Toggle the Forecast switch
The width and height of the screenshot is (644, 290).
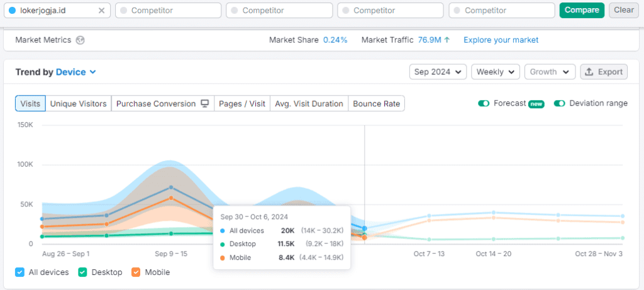(x=483, y=104)
